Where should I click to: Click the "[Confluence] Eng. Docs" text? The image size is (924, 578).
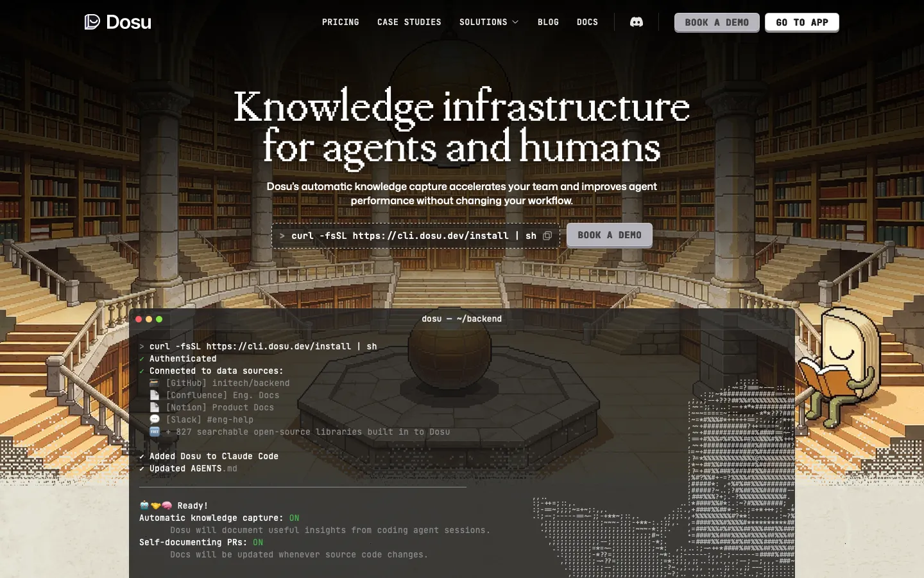coord(223,395)
